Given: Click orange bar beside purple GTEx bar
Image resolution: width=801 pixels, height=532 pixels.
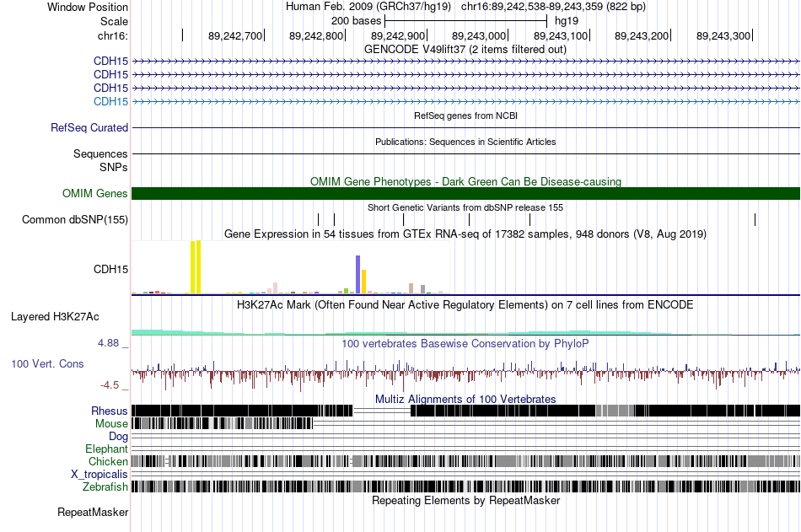Looking at the screenshot, I should tap(363, 282).
